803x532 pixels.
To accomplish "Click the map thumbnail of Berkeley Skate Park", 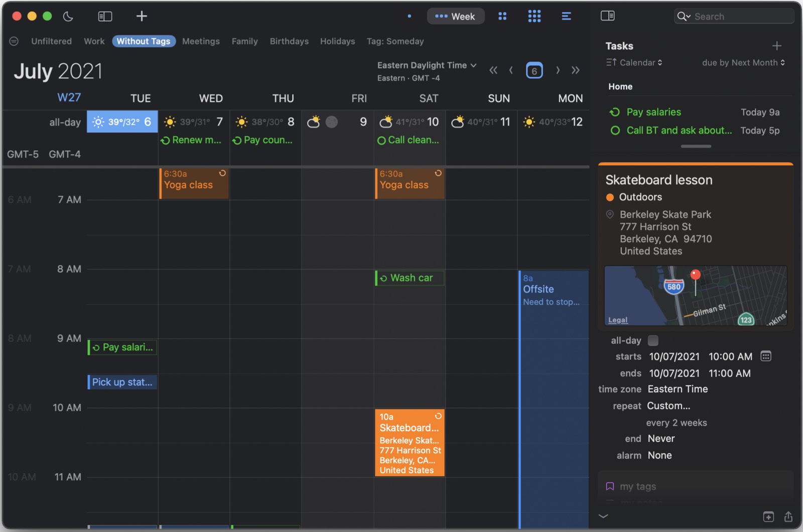I will [x=696, y=296].
